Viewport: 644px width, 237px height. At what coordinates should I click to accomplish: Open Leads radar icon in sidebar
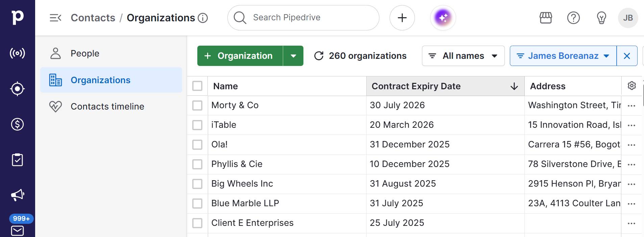click(17, 53)
